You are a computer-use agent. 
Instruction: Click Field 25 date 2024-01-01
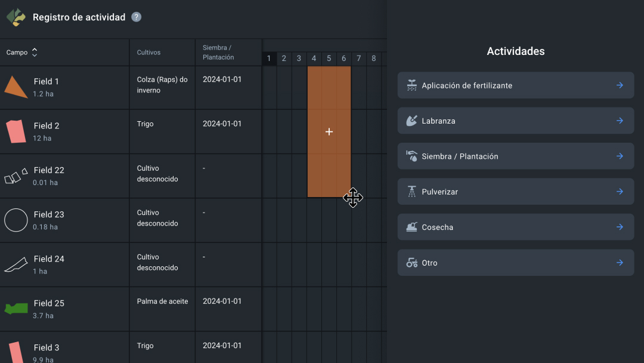(x=222, y=302)
